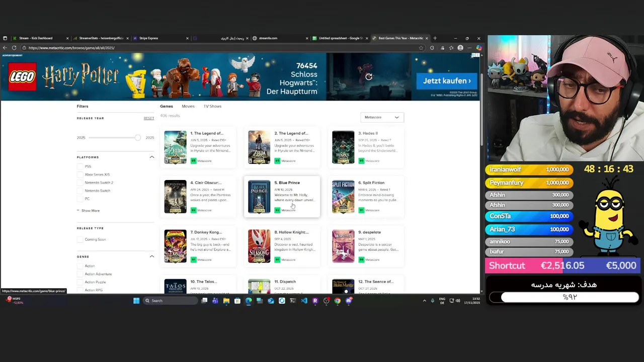Click the browser back arrow
The image size is (644, 362).
pyautogui.click(x=5, y=48)
